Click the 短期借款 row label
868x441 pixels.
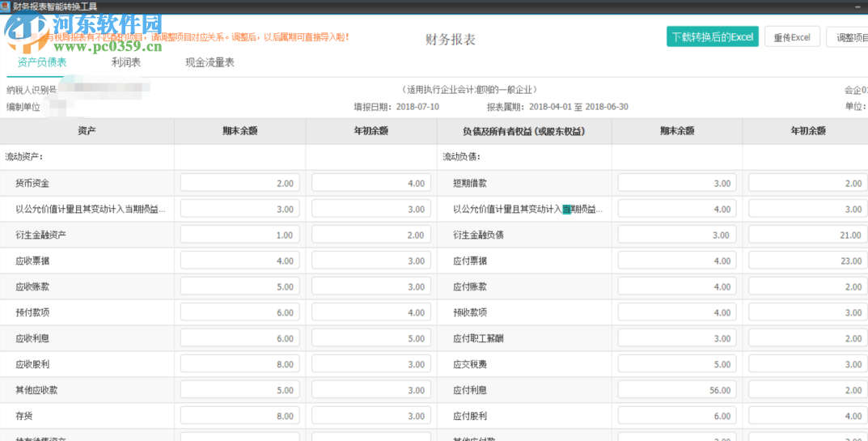point(470,183)
